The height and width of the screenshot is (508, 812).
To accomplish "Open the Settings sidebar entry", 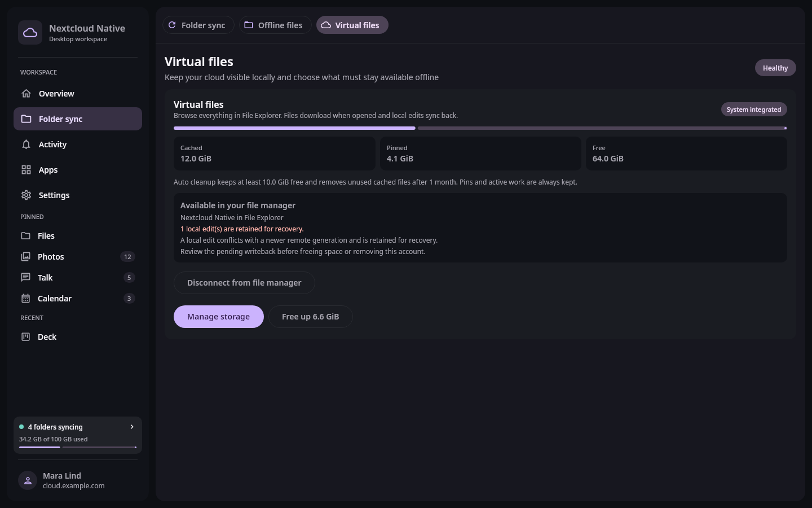I will click(78, 195).
